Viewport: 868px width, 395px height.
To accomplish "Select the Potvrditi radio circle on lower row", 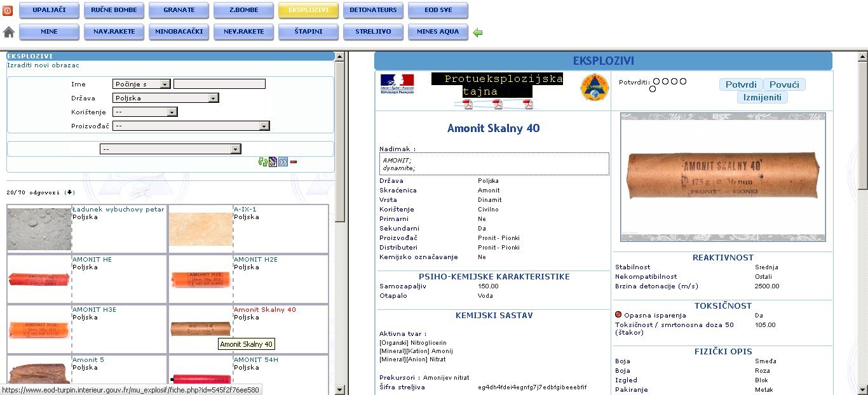I will pyautogui.click(x=653, y=89).
